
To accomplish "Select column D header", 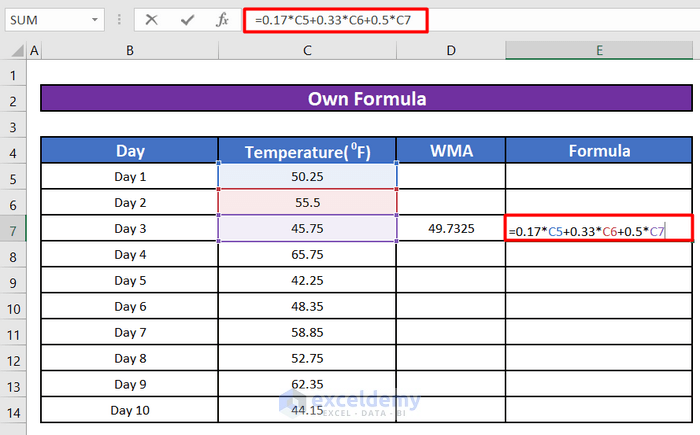I will click(x=451, y=50).
